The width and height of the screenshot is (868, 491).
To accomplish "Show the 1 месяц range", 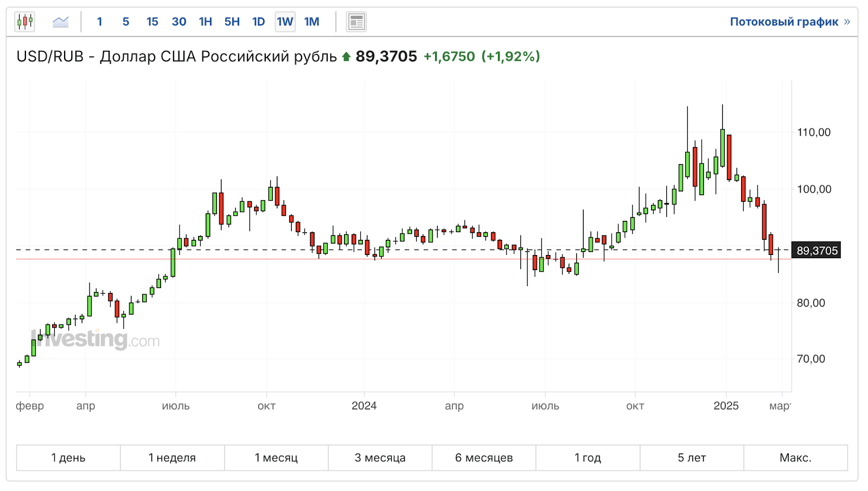I will pyautogui.click(x=276, y=458).
